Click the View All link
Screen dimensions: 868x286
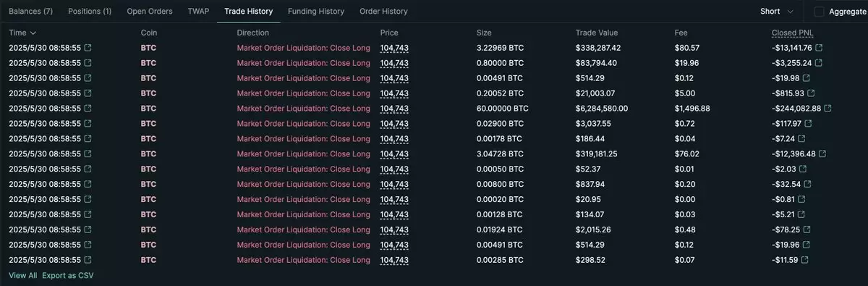[x=22, y=275]
